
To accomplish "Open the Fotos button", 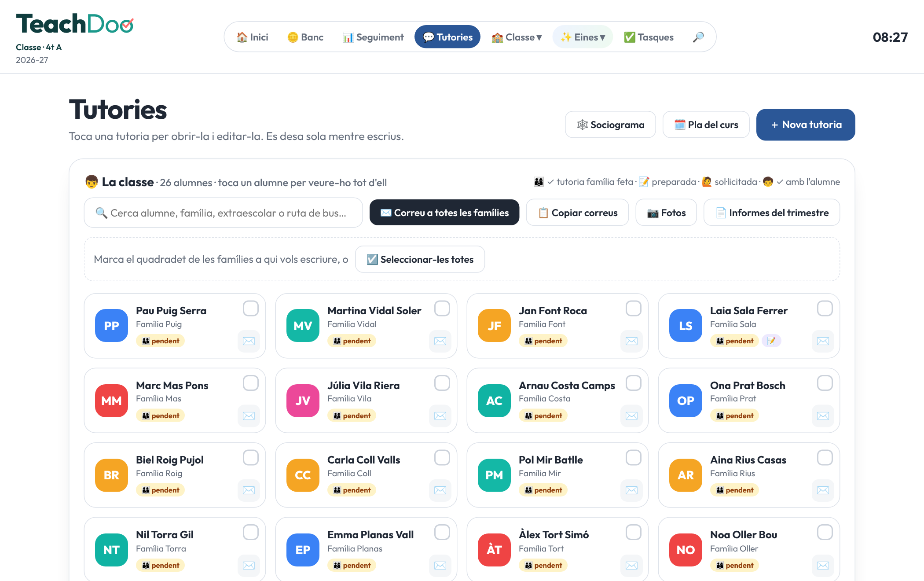I will [x=666, y=213].
